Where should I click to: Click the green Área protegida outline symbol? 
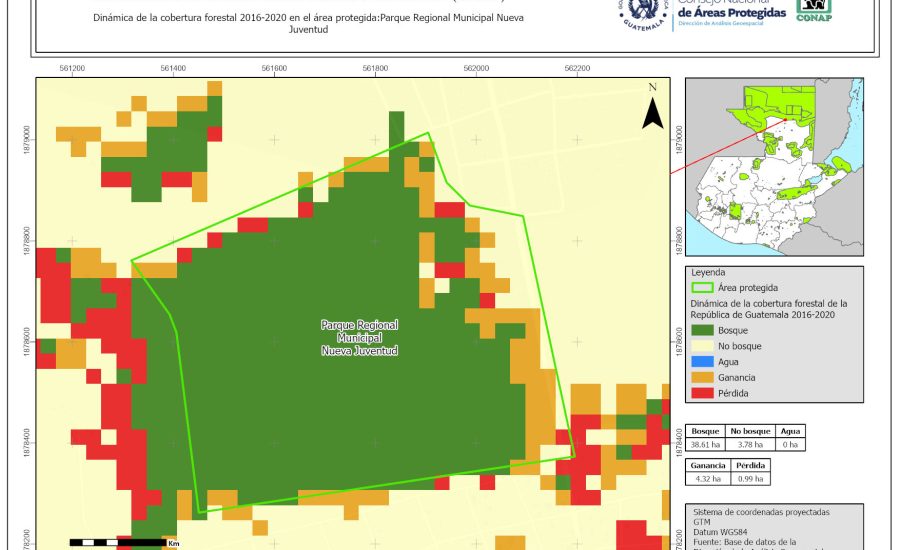tap(703, 287)
